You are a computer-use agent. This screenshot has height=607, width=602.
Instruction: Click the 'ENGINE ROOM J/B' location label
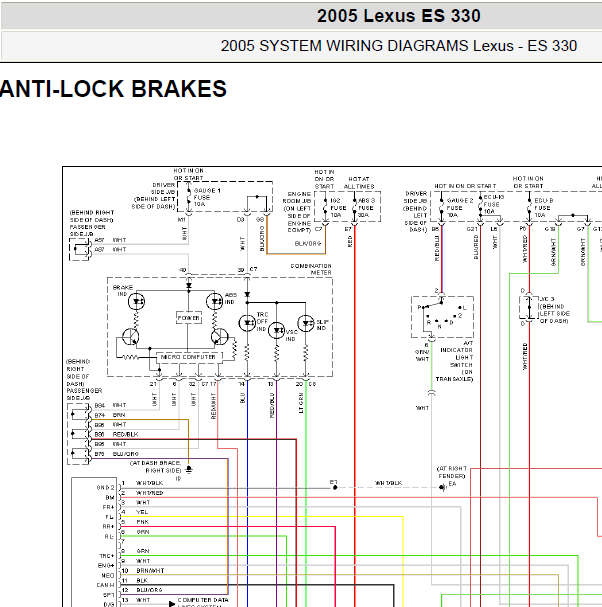[x=298, y=212]
